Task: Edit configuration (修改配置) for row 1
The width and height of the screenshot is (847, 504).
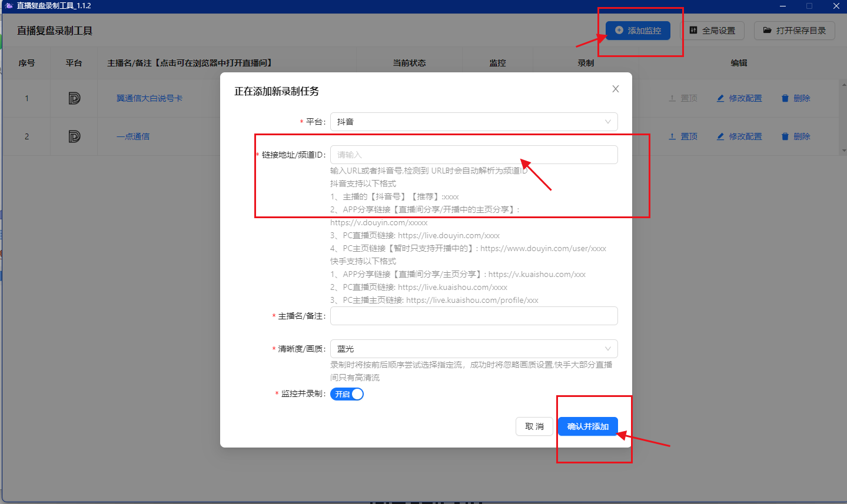Action: click(x=739, y=98)
